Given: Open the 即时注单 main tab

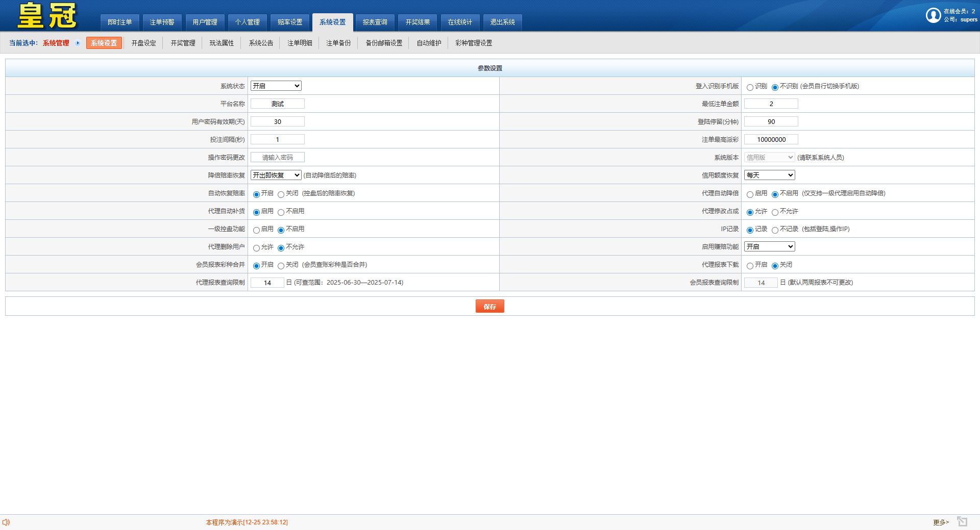Looking at the screenshot, I should pos(119,22).
